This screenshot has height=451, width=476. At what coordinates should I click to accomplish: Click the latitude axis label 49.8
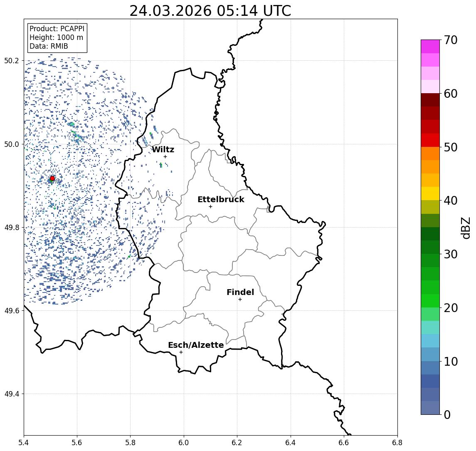(12, 227)
